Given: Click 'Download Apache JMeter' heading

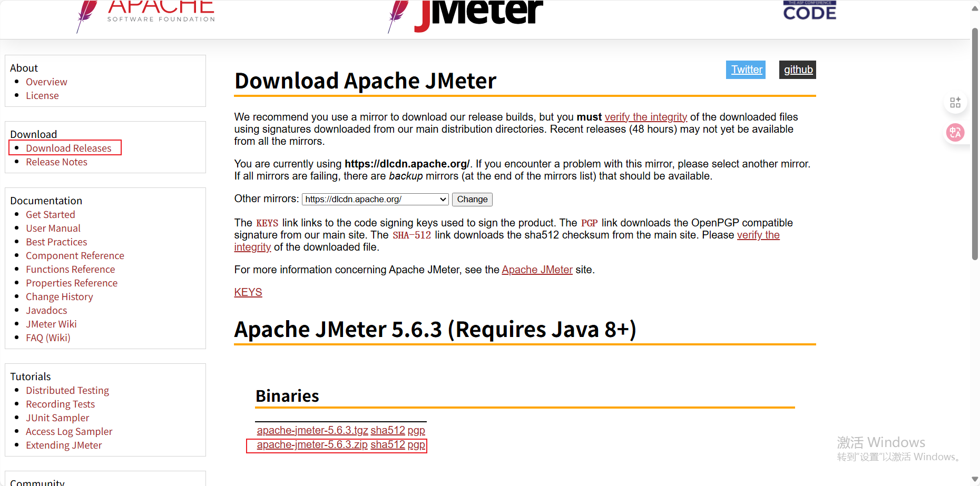Looking at the screenshot, I should (365, 81).
